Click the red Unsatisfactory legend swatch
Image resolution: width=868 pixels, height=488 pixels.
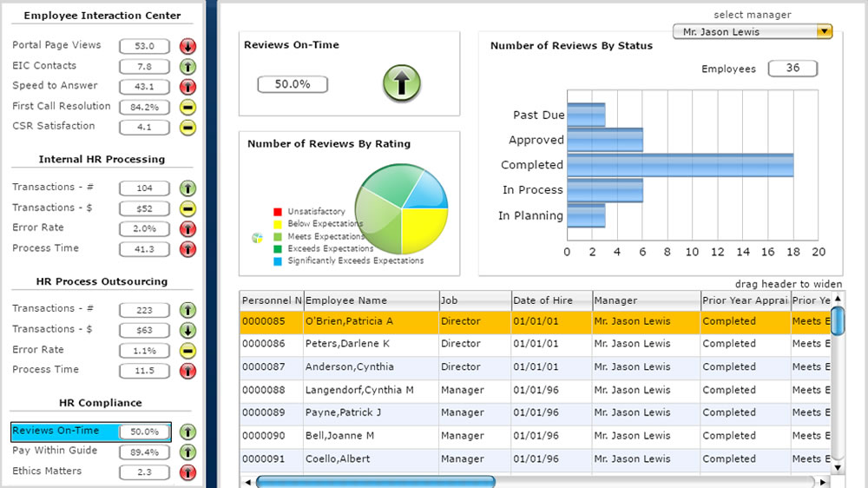coord(278,212)
